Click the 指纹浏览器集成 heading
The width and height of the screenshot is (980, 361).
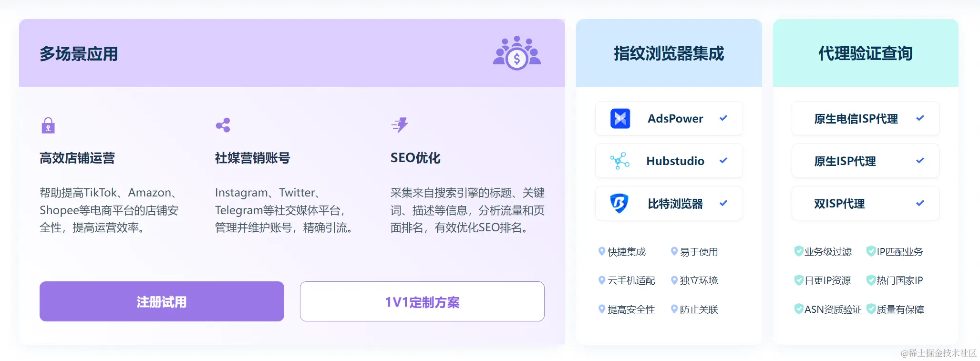(x=669, y=53)
